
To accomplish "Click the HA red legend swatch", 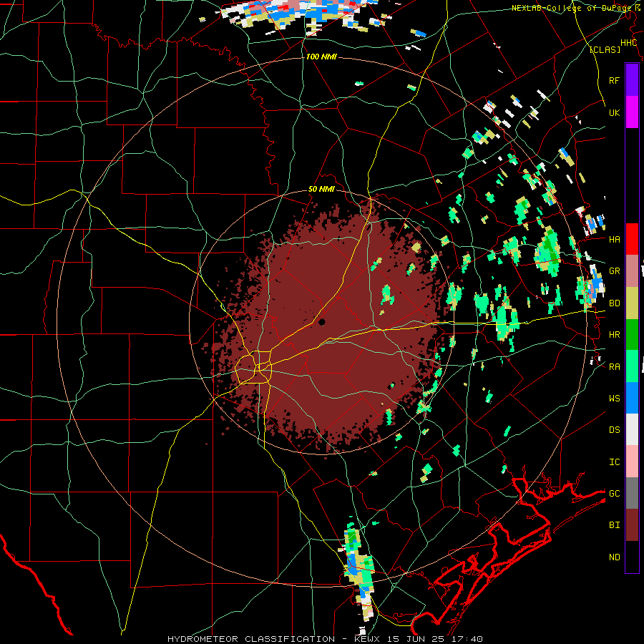I will [x=632, y=239].
